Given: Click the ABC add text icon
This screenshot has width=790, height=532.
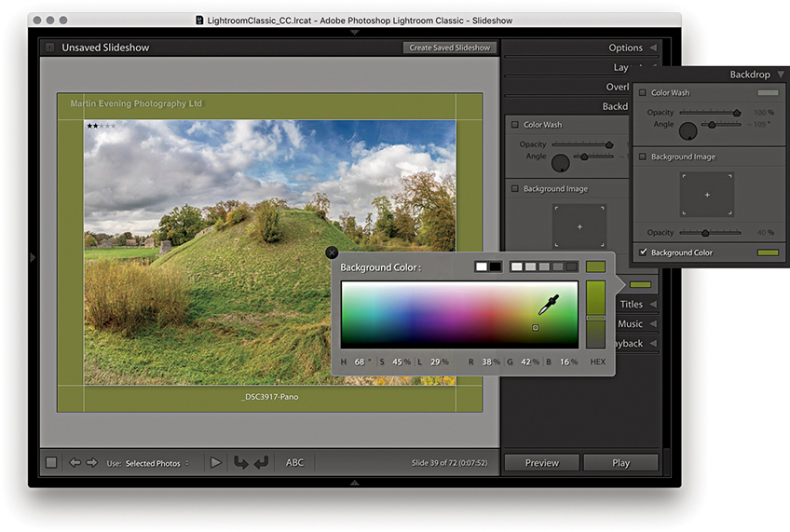Looking at the screenshot, I should 294,462.
